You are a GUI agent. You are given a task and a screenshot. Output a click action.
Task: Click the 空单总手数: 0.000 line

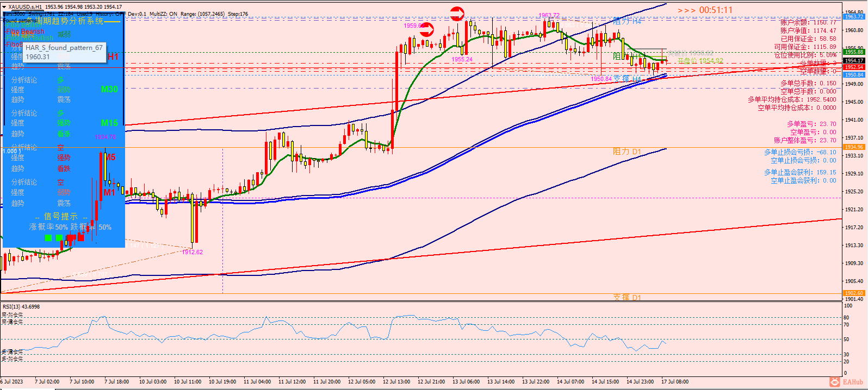[808, 91]
